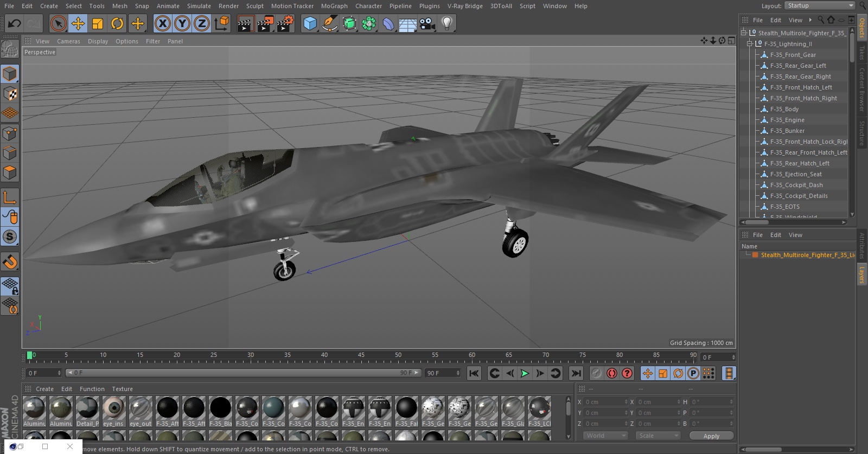Step to next frame
The width and height of the screenshot is (868, 454).
point(540,373)
